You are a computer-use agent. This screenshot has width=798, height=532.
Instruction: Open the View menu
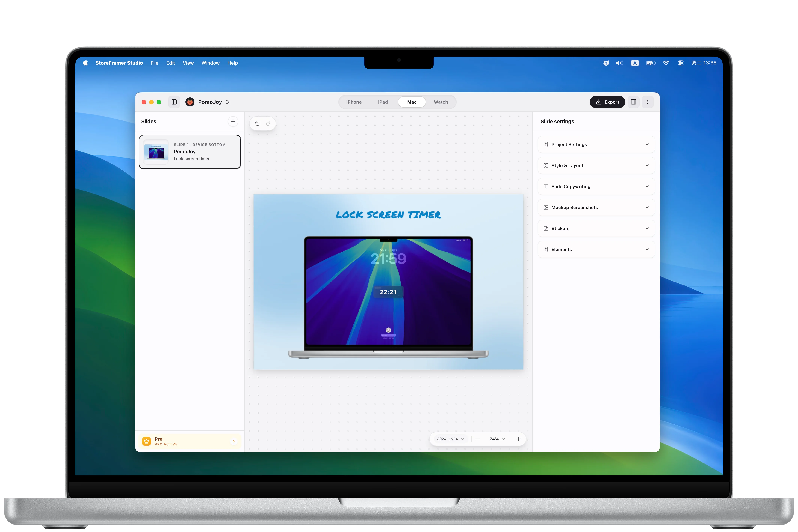[188, 63]
